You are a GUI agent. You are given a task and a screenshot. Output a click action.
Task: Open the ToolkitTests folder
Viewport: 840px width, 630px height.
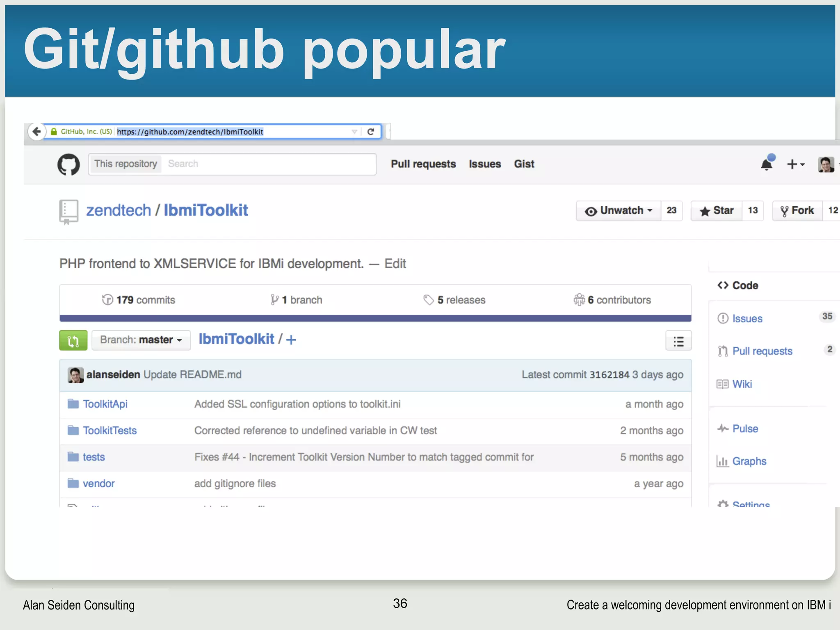(x=110, y=431)
